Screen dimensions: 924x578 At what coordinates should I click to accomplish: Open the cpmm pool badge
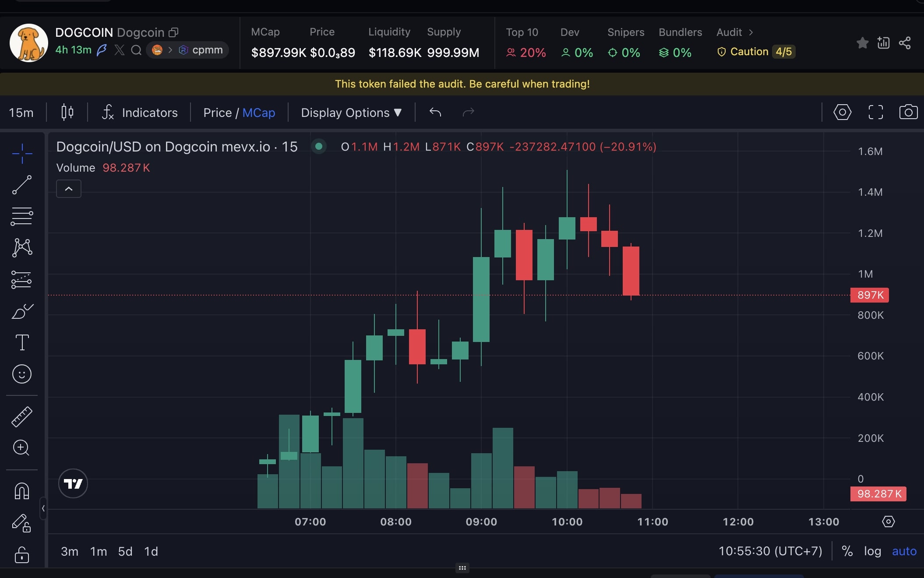click(x=187, y=50)
